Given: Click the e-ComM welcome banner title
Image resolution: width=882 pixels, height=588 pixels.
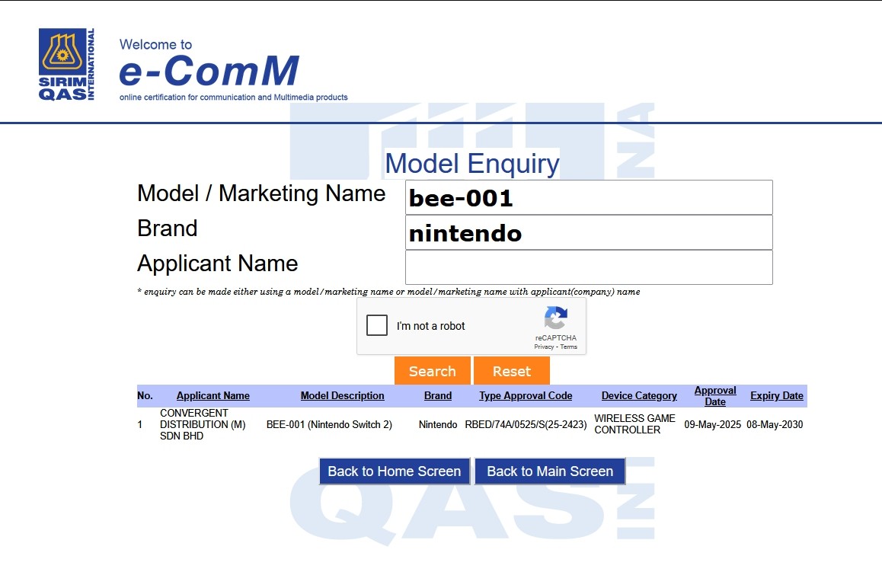Looking at the screenshot, I should (x=209, y=70).
